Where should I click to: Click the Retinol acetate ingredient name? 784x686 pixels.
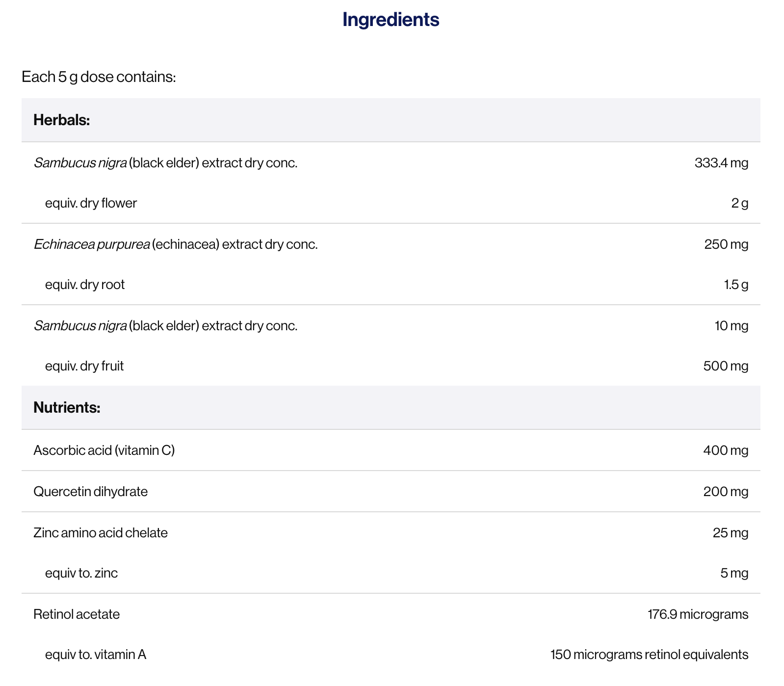pyautogui.click(x=77, y=614)
